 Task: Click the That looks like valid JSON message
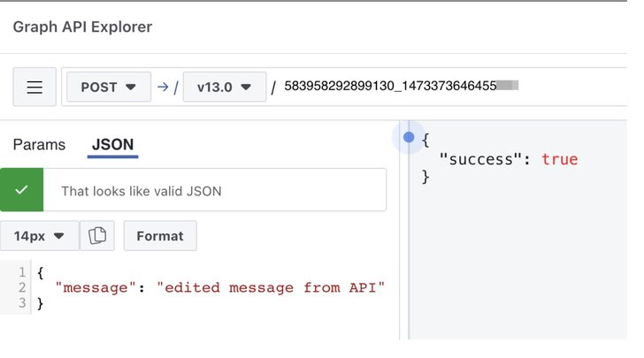(x=142, y=191)
